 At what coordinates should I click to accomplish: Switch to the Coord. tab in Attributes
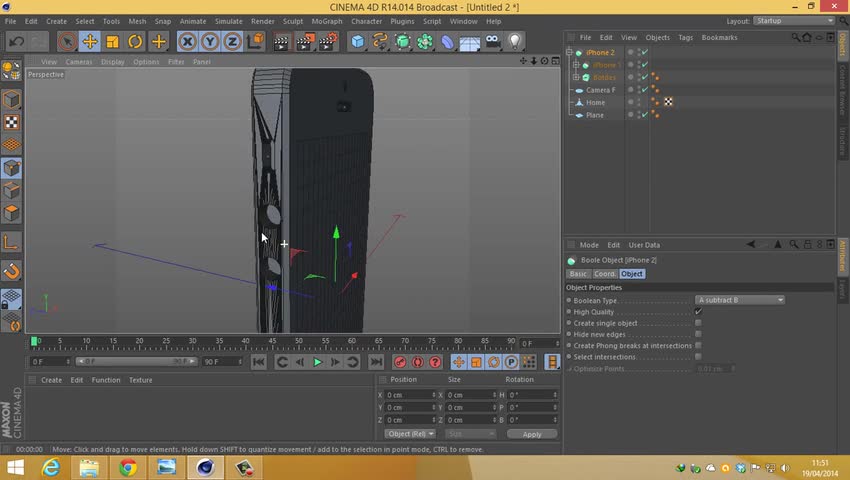[x=605, y=274]
